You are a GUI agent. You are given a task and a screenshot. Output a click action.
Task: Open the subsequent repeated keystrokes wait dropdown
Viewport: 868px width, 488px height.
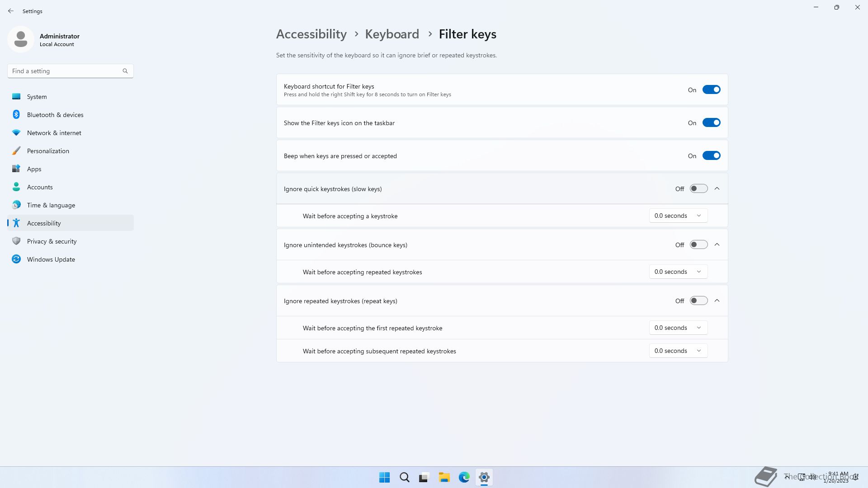(x=678, y=351)
